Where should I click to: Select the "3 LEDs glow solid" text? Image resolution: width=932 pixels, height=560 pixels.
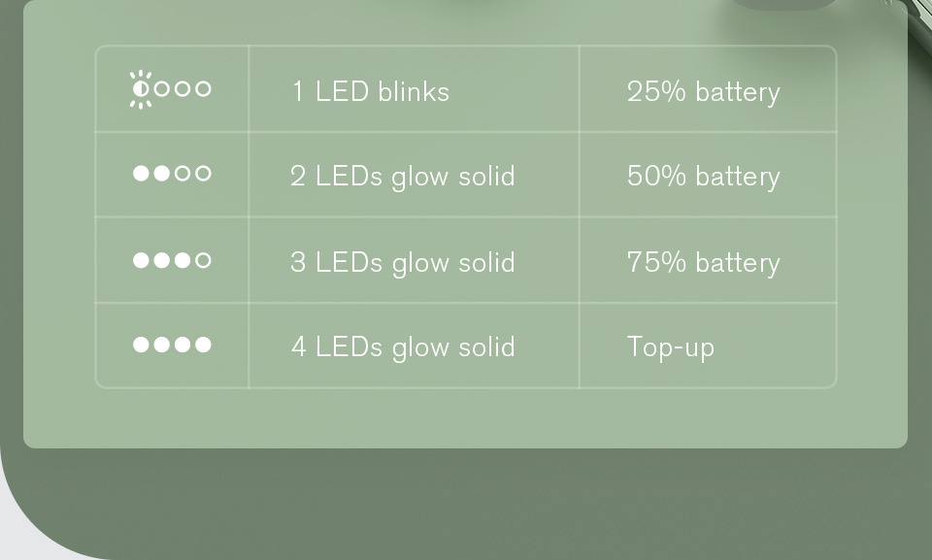[402, 263]
